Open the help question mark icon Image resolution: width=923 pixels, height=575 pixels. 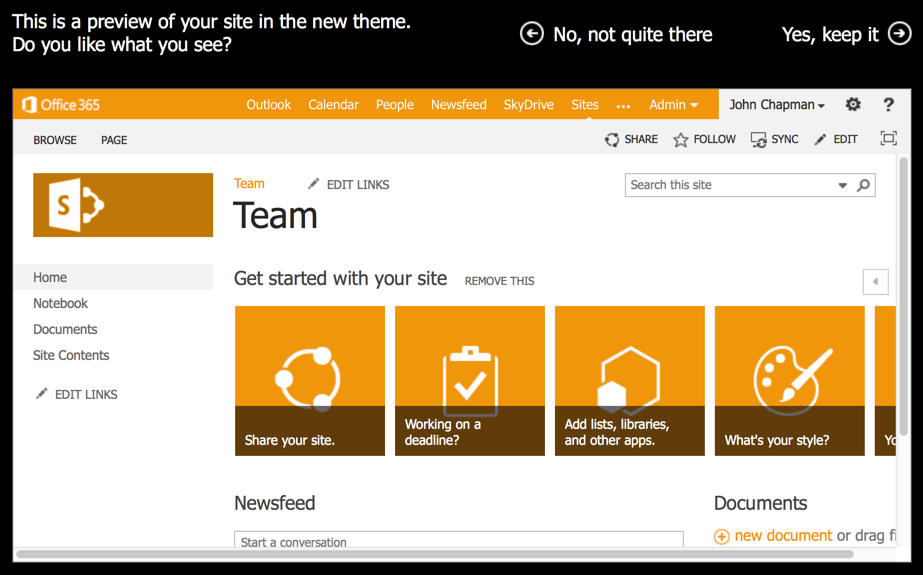[x=888, y=104]
